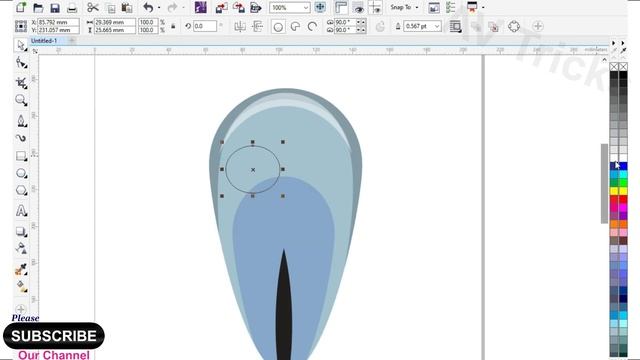Click the selected ellipse center X marker
Image resolution: width=640 pixels, height=360 pixels.
253,169
